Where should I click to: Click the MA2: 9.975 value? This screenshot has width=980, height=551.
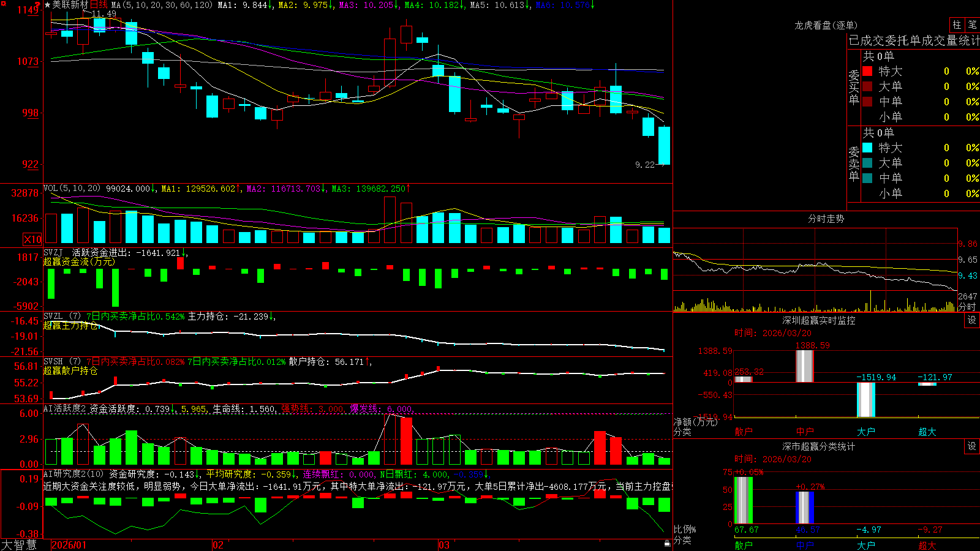tap(305, 5)
